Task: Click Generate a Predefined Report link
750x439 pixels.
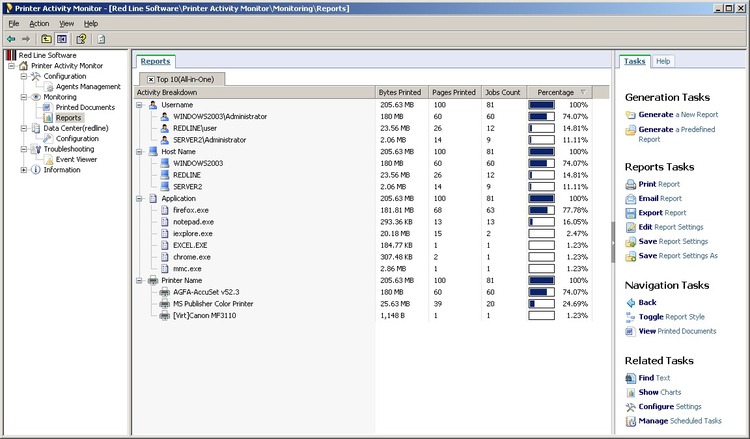Action: click(x=677, y=134)
